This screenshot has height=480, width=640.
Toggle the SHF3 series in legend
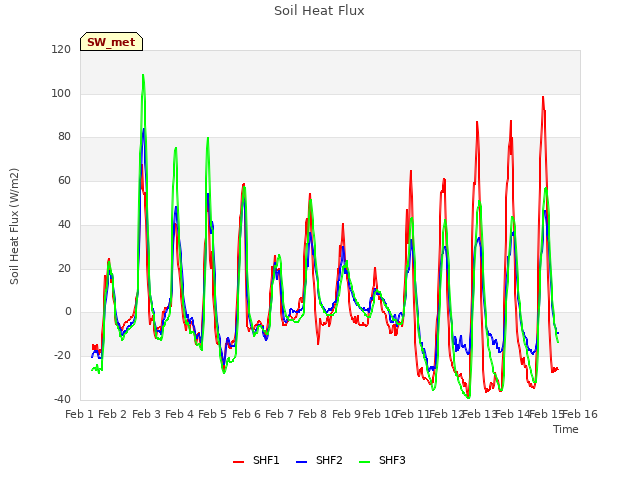pyautogui.click(x=382, y=460)
